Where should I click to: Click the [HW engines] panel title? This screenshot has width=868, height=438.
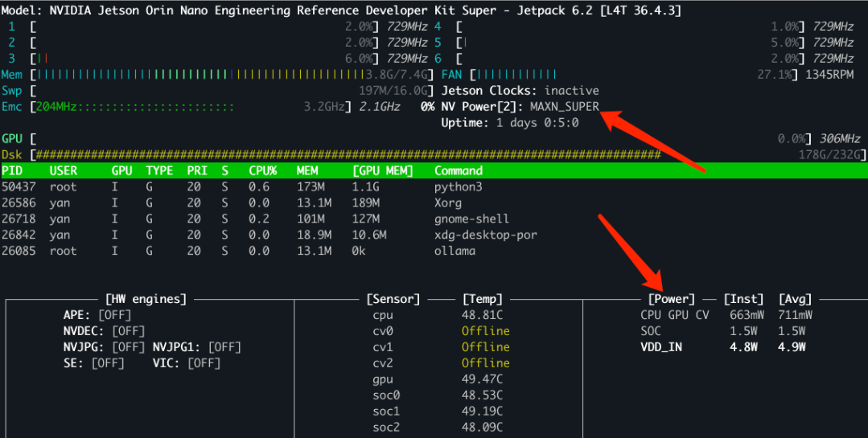click(x=146, y=299)
